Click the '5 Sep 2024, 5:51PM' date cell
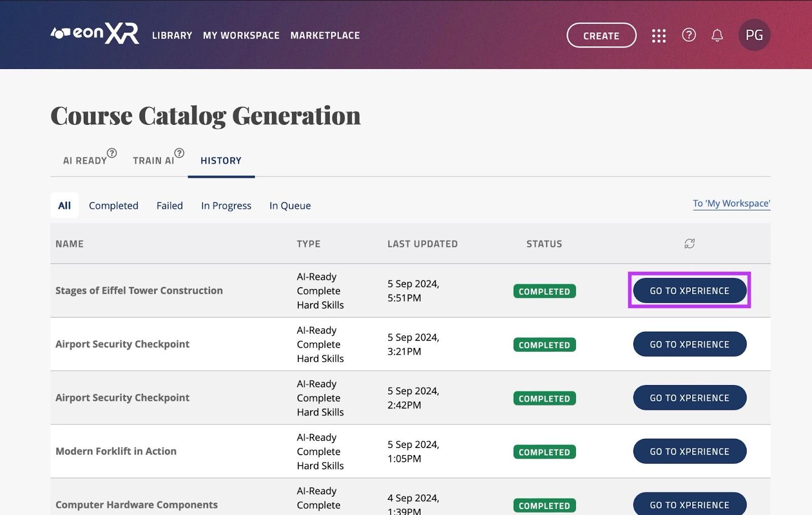 pyautogui.click(x=413, y=291)
